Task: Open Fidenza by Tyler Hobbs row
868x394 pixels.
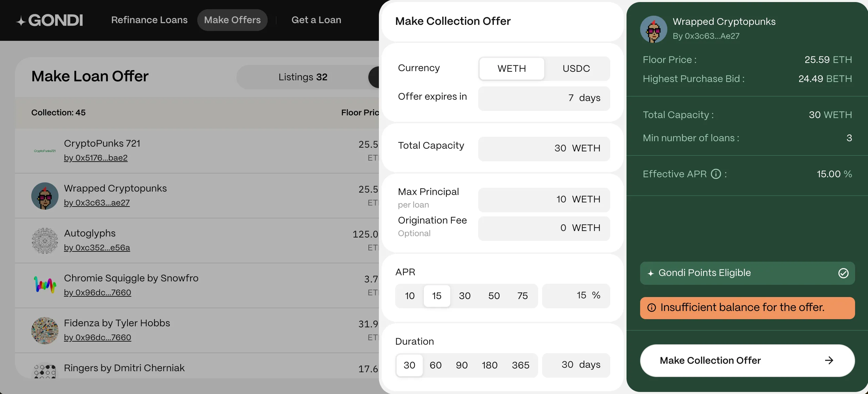Action: (197, 330)
